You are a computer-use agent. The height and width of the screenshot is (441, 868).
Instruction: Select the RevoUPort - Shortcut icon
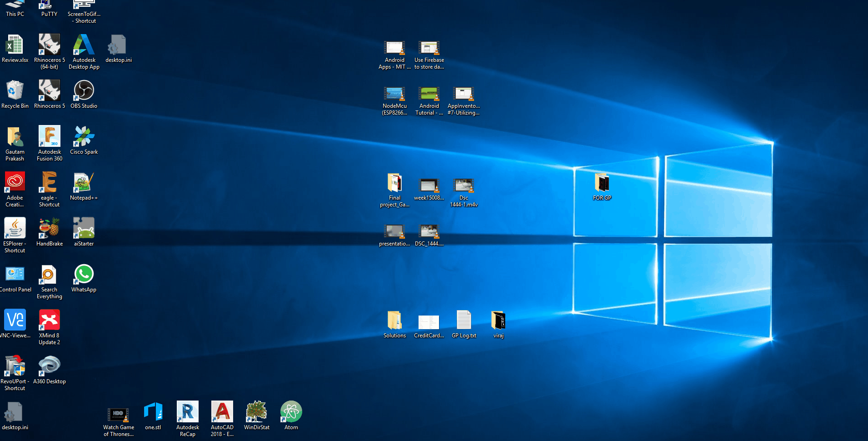[x=15, y=373]
